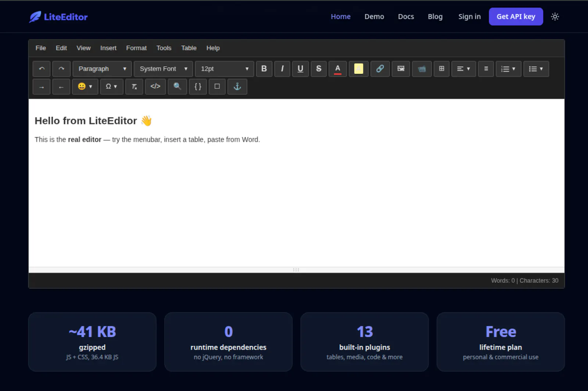Screen dimensions: 588x391
Task: Open find and replace search
Action: point(178,87)
